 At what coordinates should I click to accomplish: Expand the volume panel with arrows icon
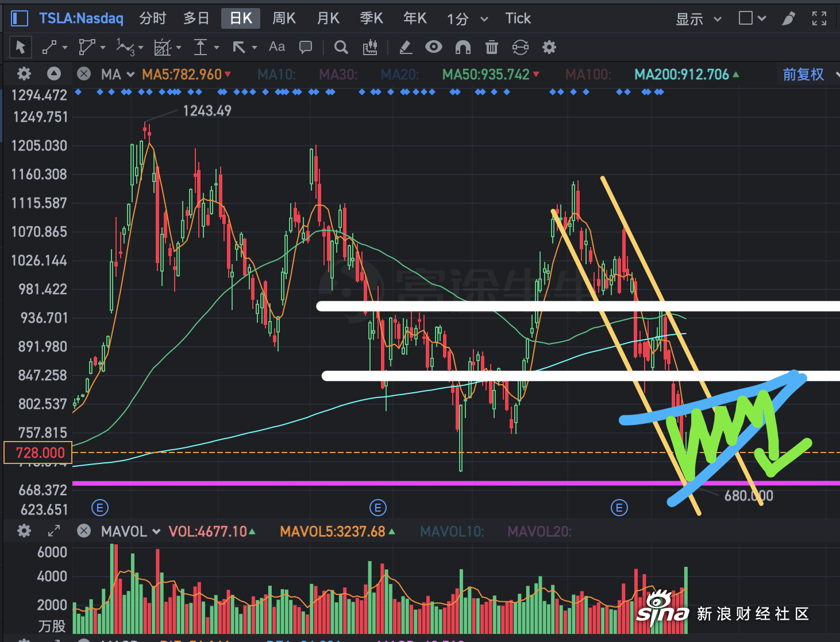(54, 531)
